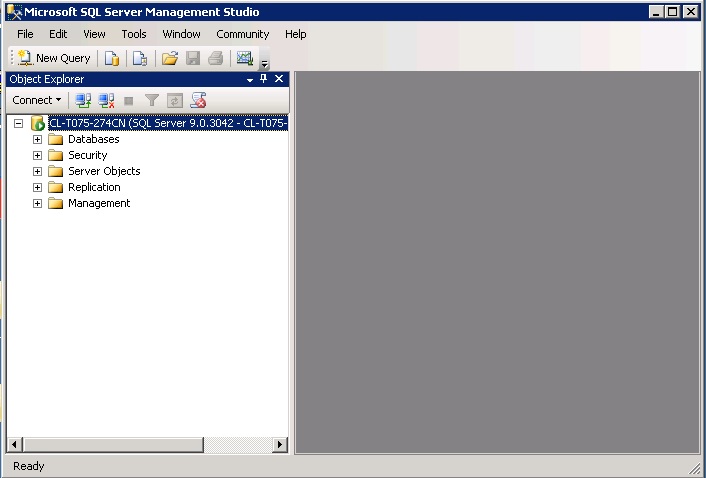Click the Stop square icon
Screen dimensions: 706x478
129,101
